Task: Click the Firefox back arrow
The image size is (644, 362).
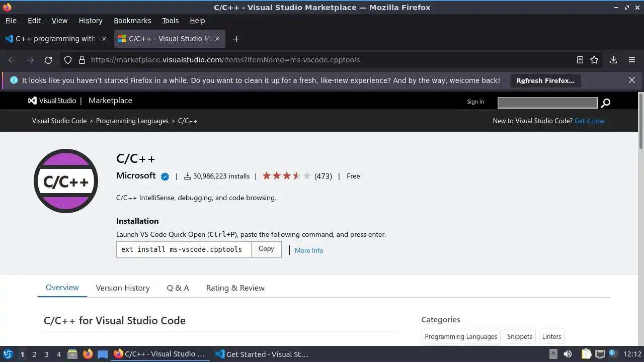Action: 12,60
